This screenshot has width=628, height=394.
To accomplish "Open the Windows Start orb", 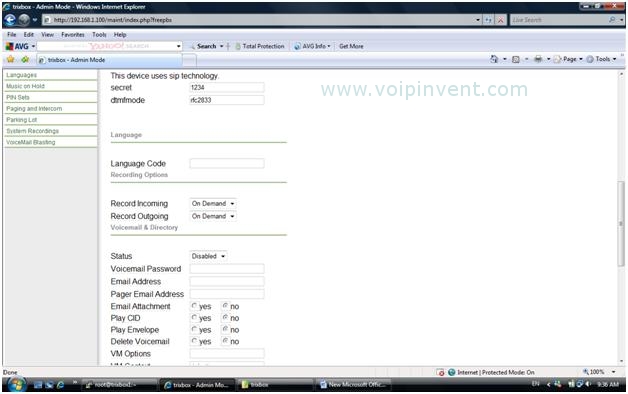I will pos(16,385).
